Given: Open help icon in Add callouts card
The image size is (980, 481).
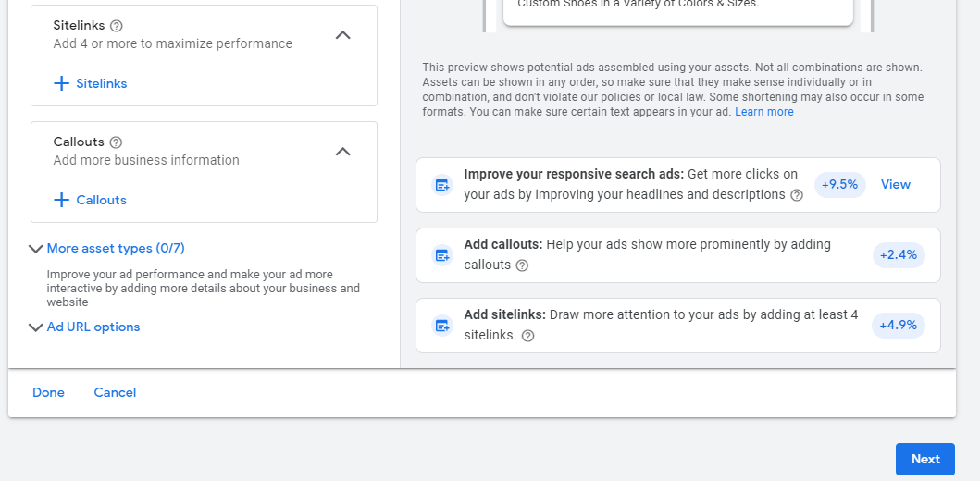Looking at the screenshot, I should tap(522, 265).
